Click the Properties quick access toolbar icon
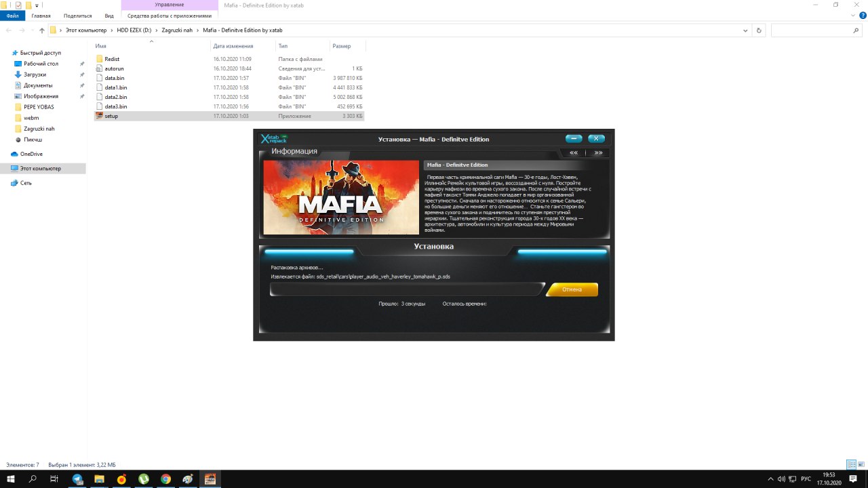The height and width of the screenshot is (488, 868). click(19, 5)
